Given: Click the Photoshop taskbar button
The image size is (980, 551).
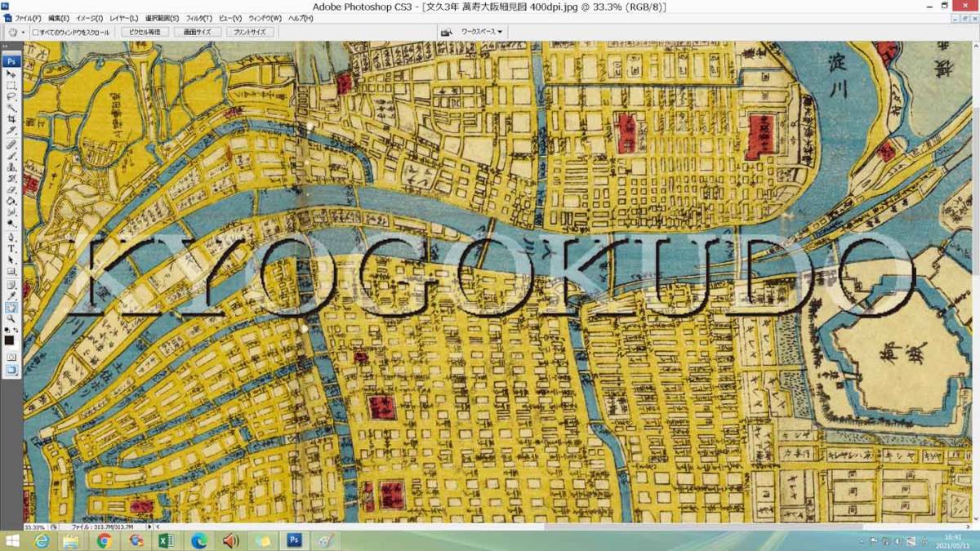Looking at the screenshot, I should coord(293,541).
